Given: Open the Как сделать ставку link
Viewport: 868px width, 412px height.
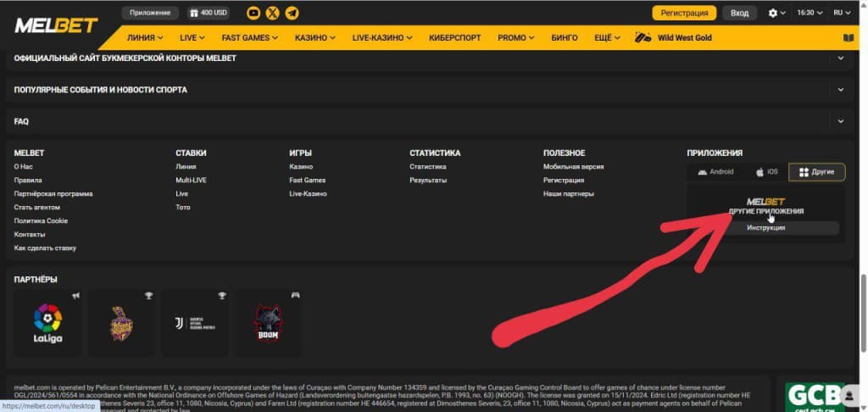Looking at the screenshot, I should coord(45,248).
